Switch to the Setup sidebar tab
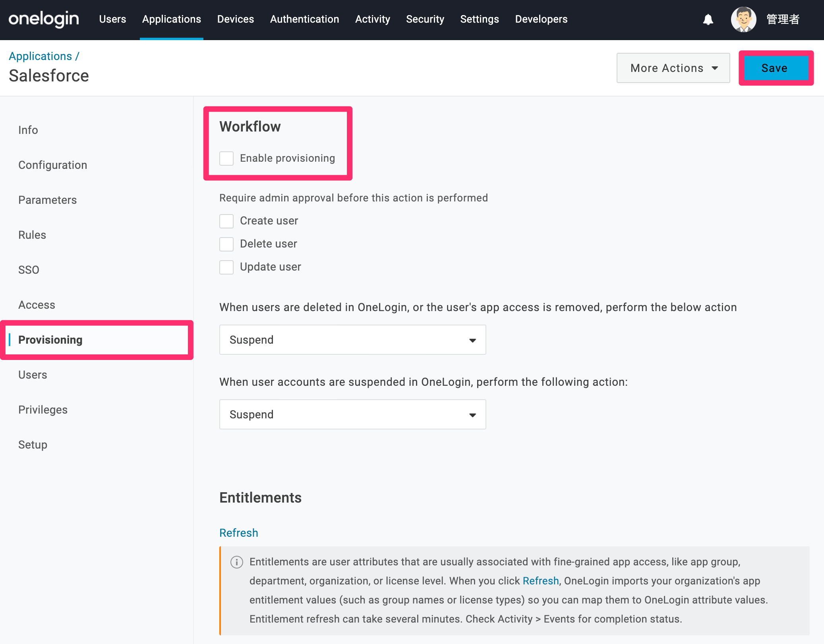 (33, 445)
